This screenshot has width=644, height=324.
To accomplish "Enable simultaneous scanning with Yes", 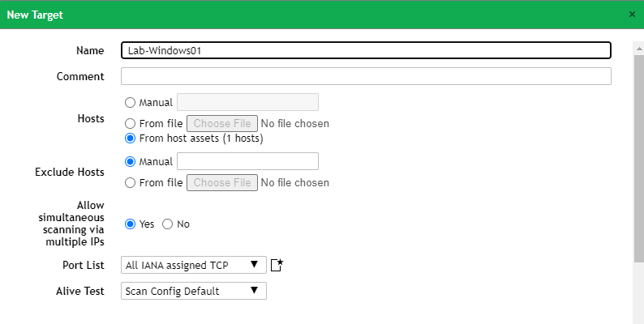I will point(130,224).
